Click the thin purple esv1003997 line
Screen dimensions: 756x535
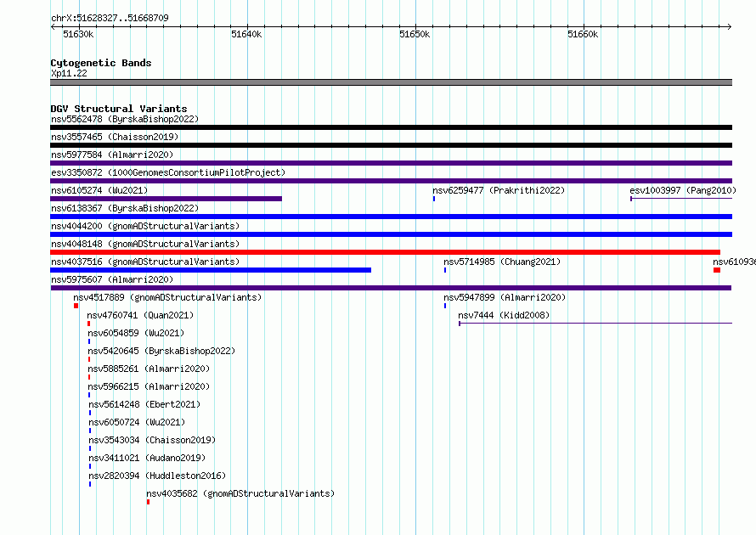(681, 199)
